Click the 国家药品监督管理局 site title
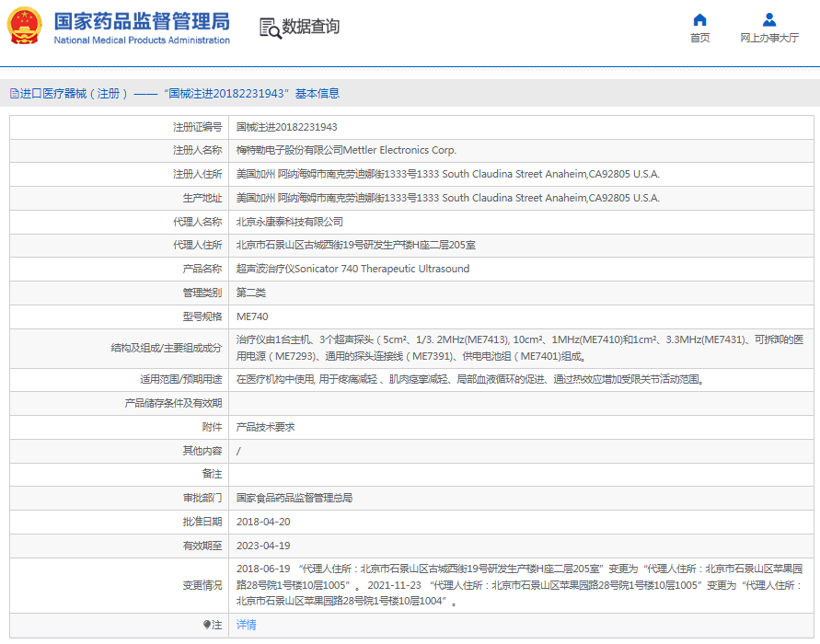Image resolution: width=820 pixels, height=644 pixels. click(142, 21)
